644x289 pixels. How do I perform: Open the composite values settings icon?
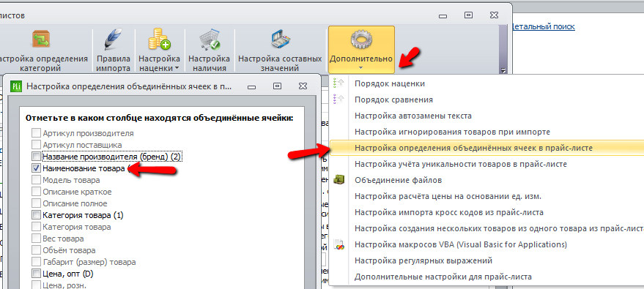point(280,40)
